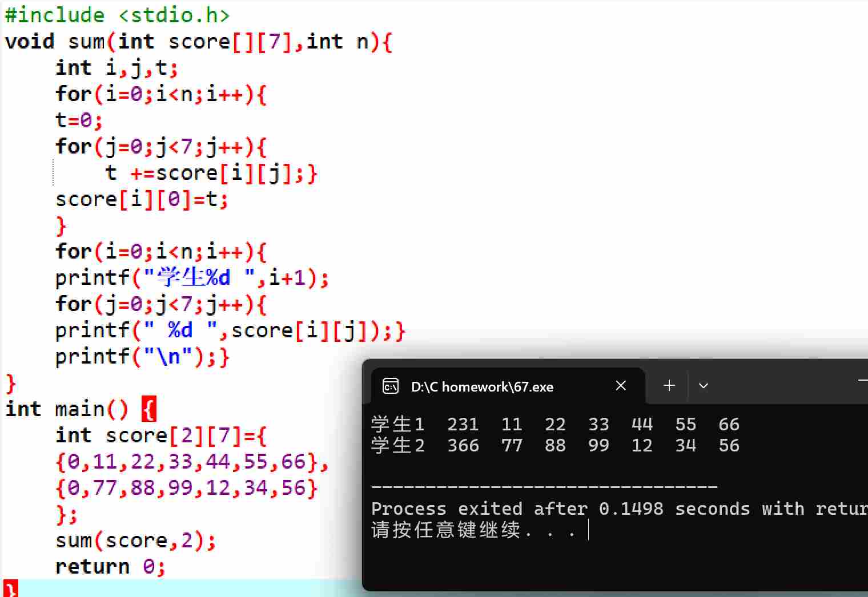Open a new terminal tab with the plus icon
The width and height of the screenshot is (868, 597).
pyautogui.click(x=668, y=386)
